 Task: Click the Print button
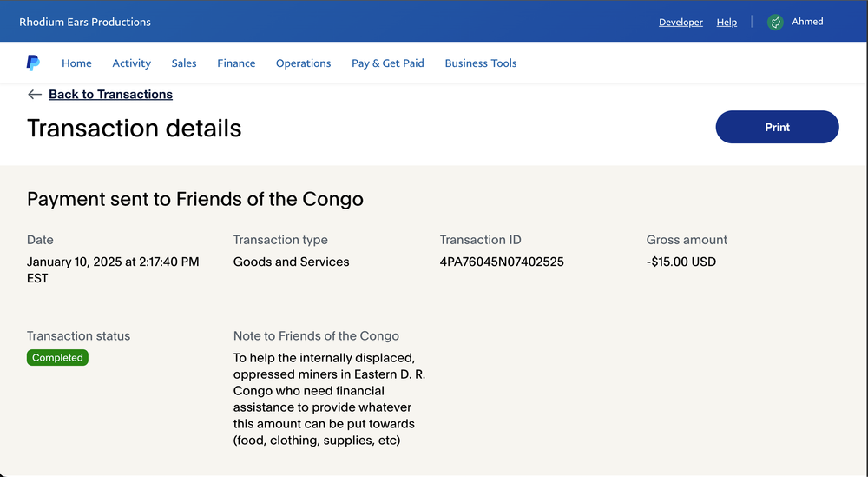click(x=777, y=127)
